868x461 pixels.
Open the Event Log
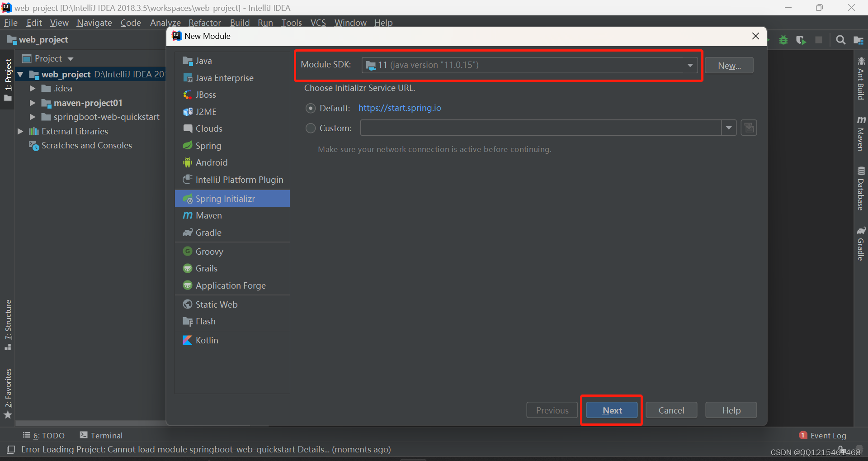(823, 435)
